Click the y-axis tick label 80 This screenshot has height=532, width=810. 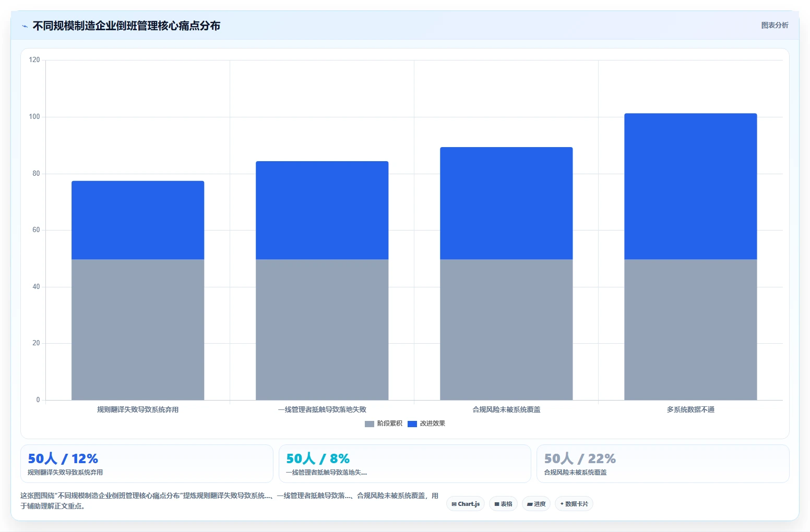click(36, 174)
